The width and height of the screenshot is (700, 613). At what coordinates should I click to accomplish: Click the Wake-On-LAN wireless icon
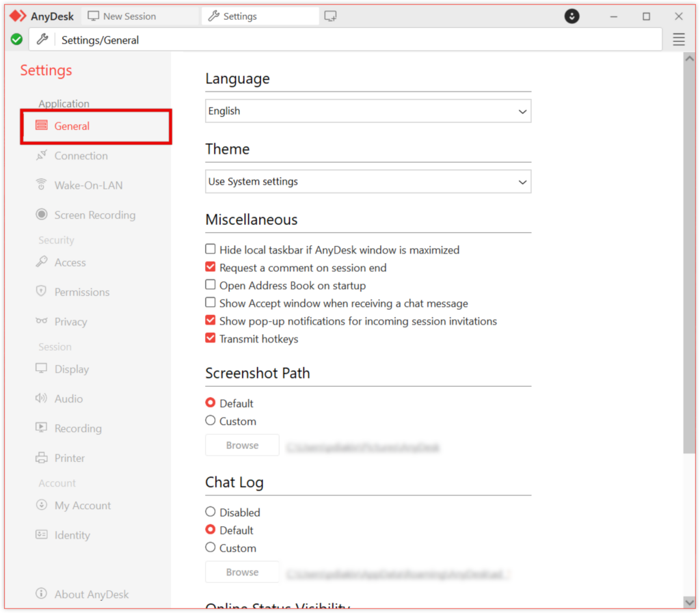pos(42,185)
